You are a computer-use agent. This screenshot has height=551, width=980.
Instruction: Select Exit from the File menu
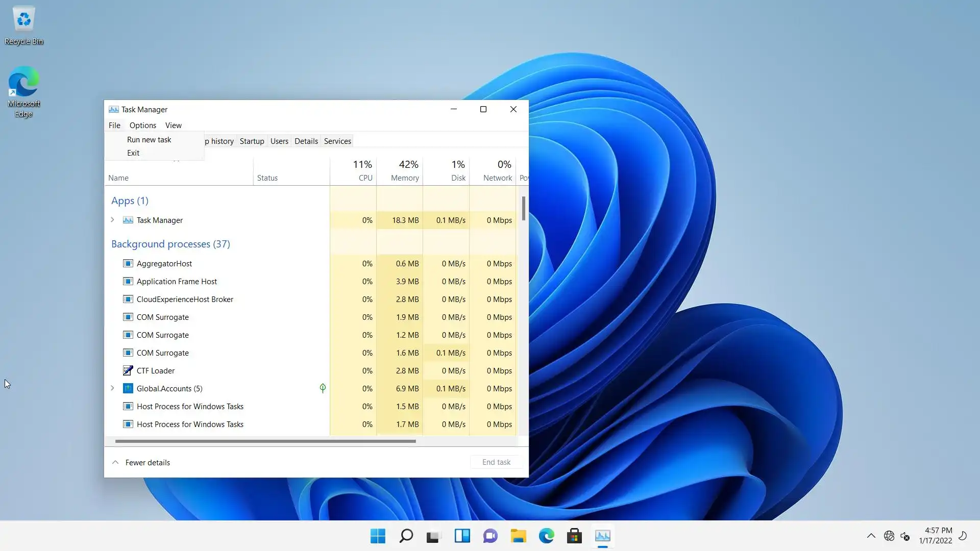(x=133, y=153)
